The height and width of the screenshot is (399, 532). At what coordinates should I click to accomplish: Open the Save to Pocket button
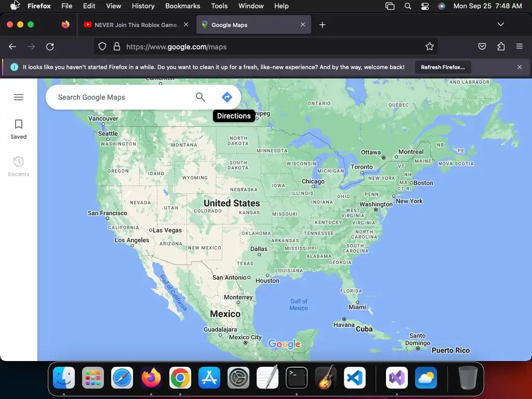(482, 46)
